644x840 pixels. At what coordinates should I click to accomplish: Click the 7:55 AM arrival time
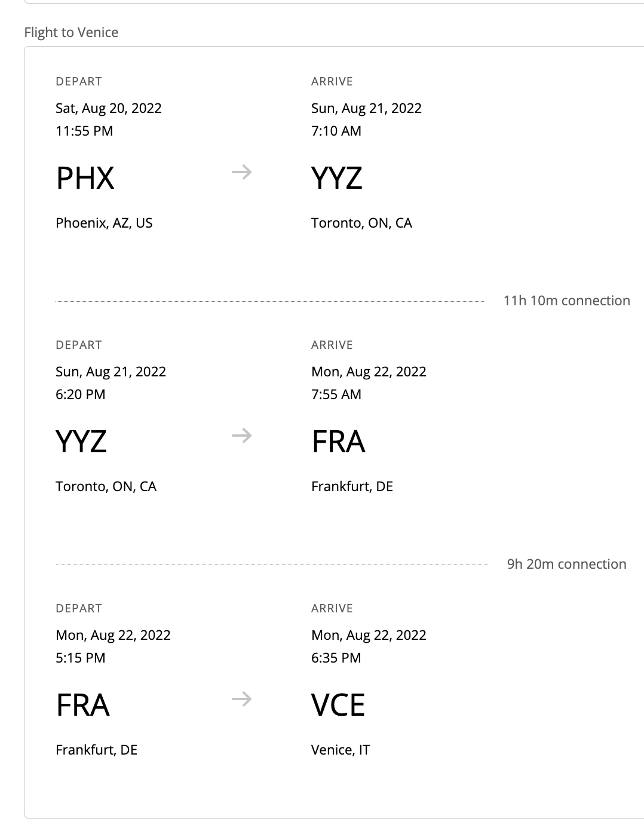pyautogui.click(x=336, y=394)
